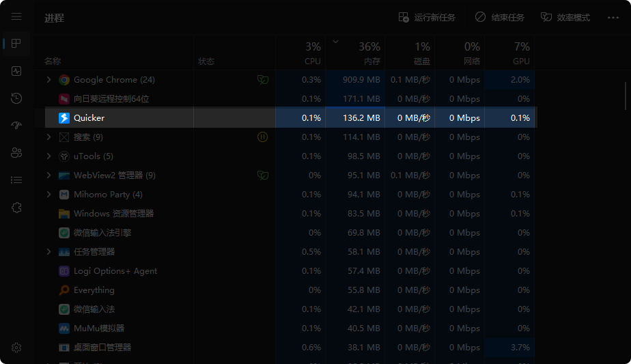Open the Performance tab in sidebar
This screenshot has height=364, width=631.
16,71
